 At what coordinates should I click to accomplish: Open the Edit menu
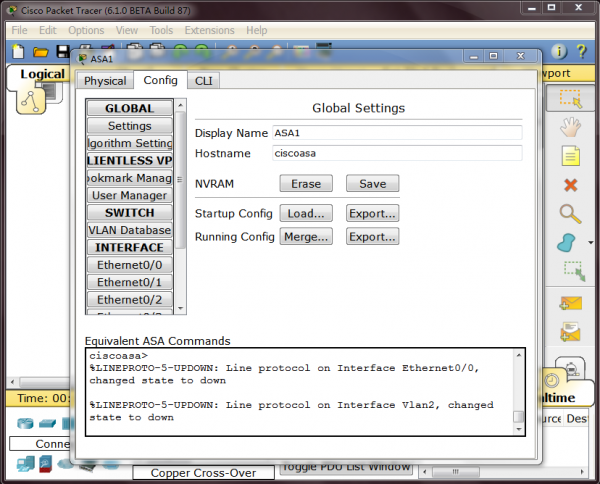coord(47,30)
